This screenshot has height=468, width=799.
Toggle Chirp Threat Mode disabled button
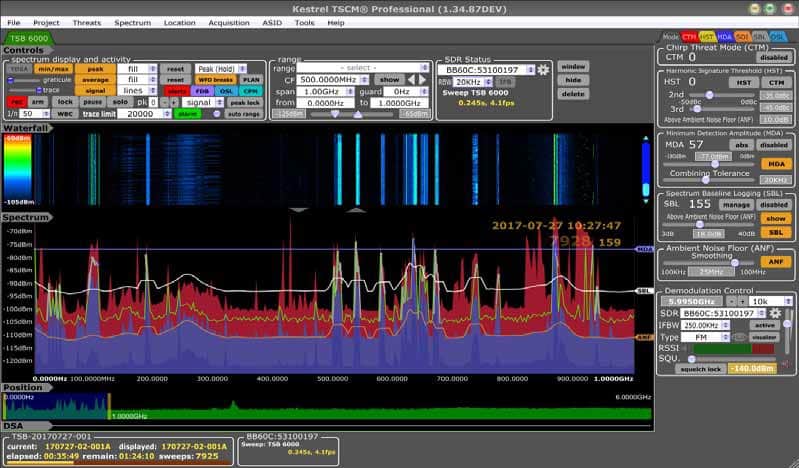pos(773,58)
